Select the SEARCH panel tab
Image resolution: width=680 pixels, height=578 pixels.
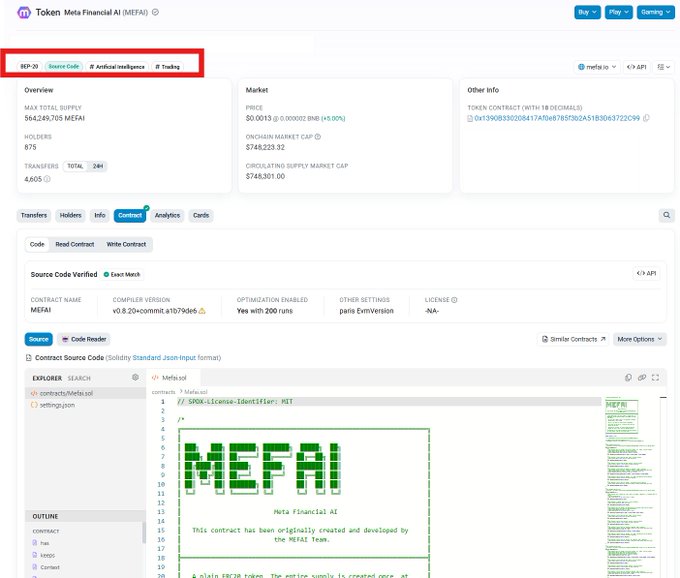79,379
